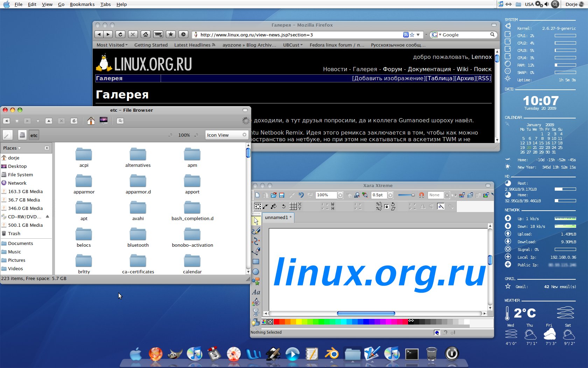Open the Icon View dropdown in File Browser

pos(226,135)
